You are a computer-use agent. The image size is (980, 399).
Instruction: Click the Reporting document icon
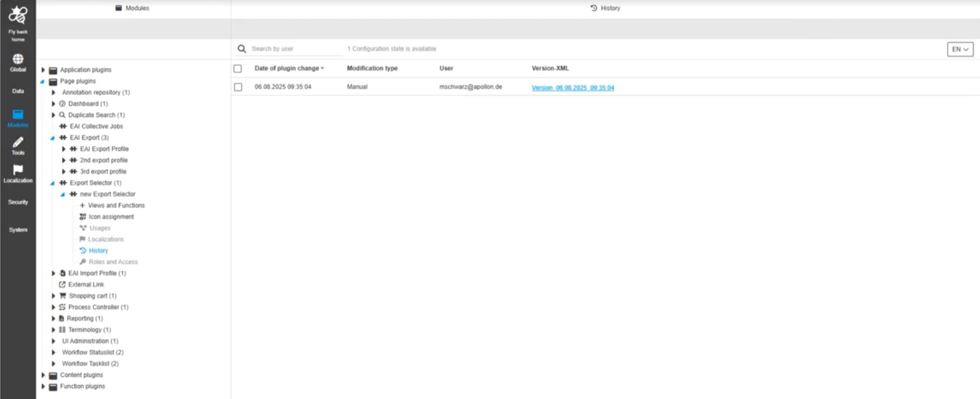click(x=62, y=318)
